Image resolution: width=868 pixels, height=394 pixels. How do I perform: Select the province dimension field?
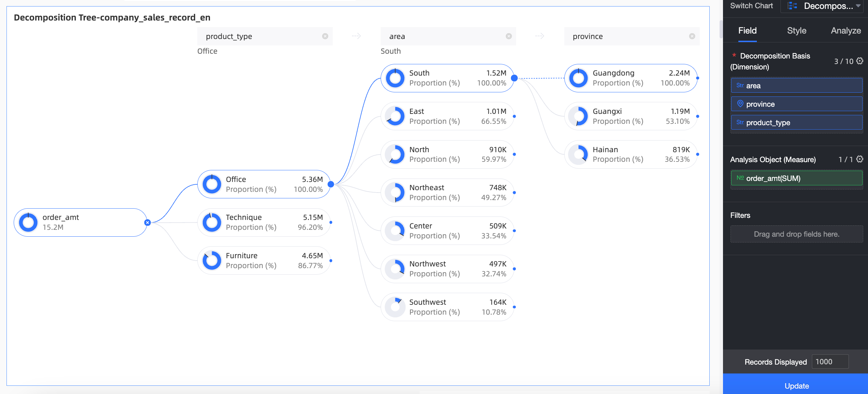pyautogui.click(x=797, y=104)
